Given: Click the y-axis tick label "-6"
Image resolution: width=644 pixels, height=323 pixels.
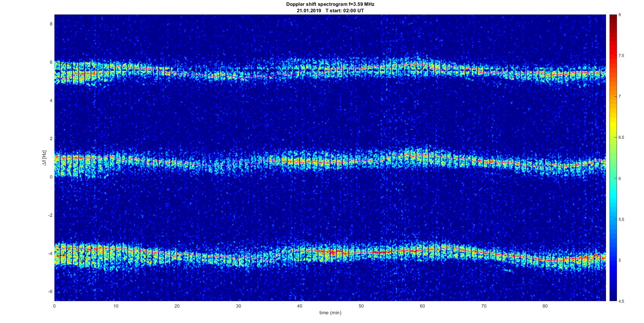Looking at the screenshot, I should pyautogui.click(x=50, y=292).
